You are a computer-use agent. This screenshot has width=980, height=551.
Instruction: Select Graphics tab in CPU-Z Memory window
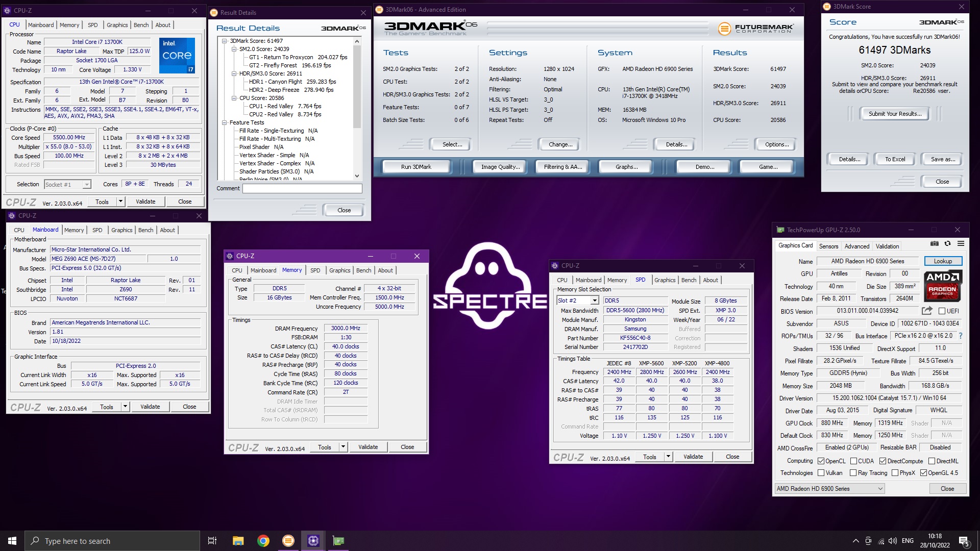tap(339, 270)
